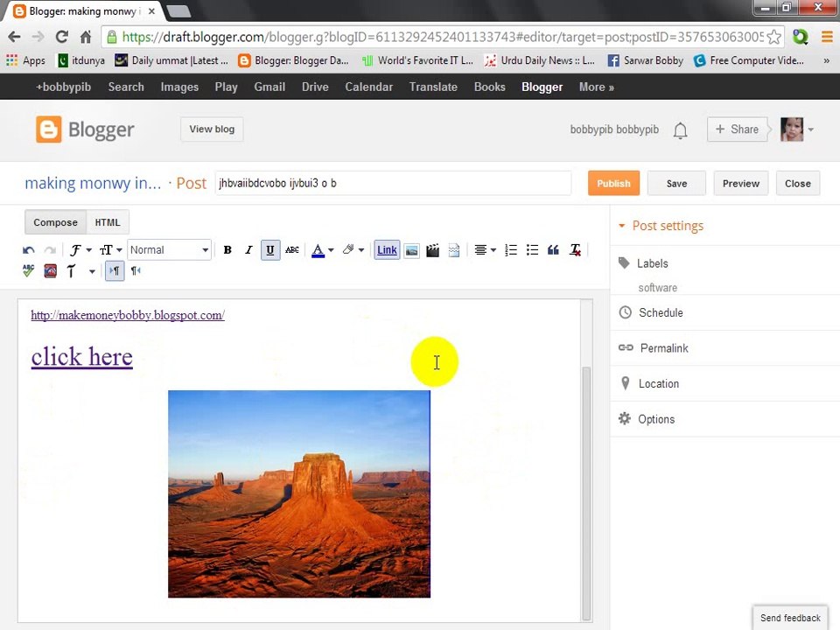Undo the last edit
Screen dimensions: 840x630
28,250
